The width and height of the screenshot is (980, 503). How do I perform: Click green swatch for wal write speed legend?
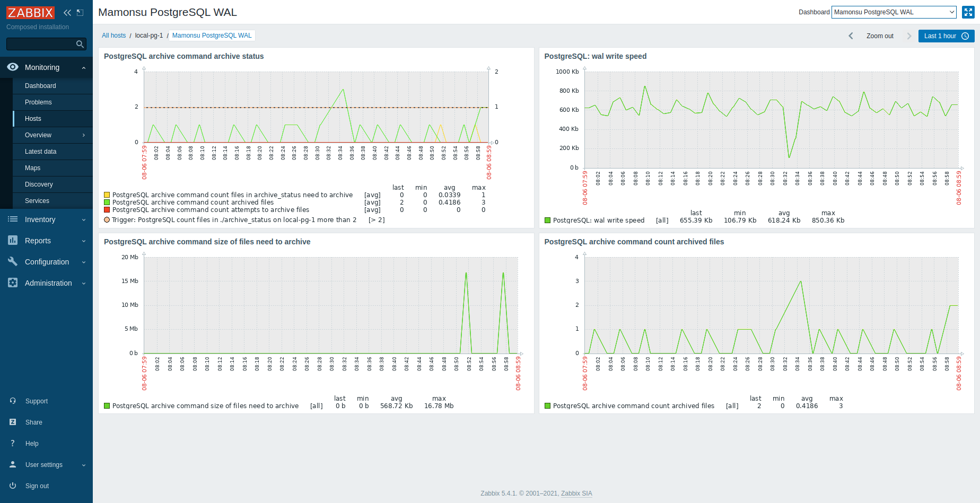[x=548, y=220]
